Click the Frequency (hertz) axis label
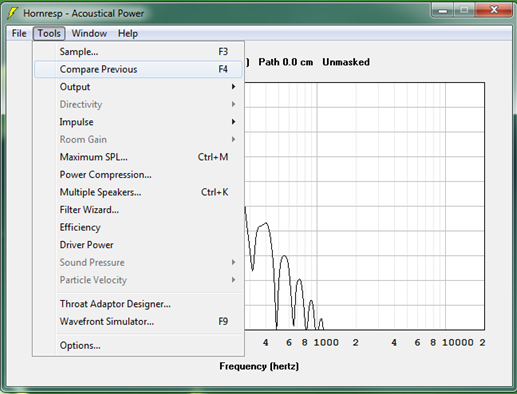This screenshot has height=394, width=517. pyautogui.click(x=259, y=366)
